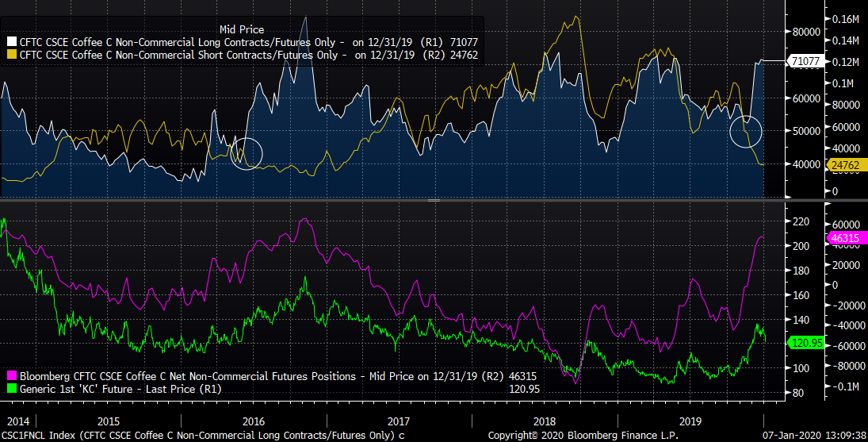Click the yellow Non-Commercial Short legend swatch
The height and width of the screenshot is (442, 868).
(x=12, y=55)
